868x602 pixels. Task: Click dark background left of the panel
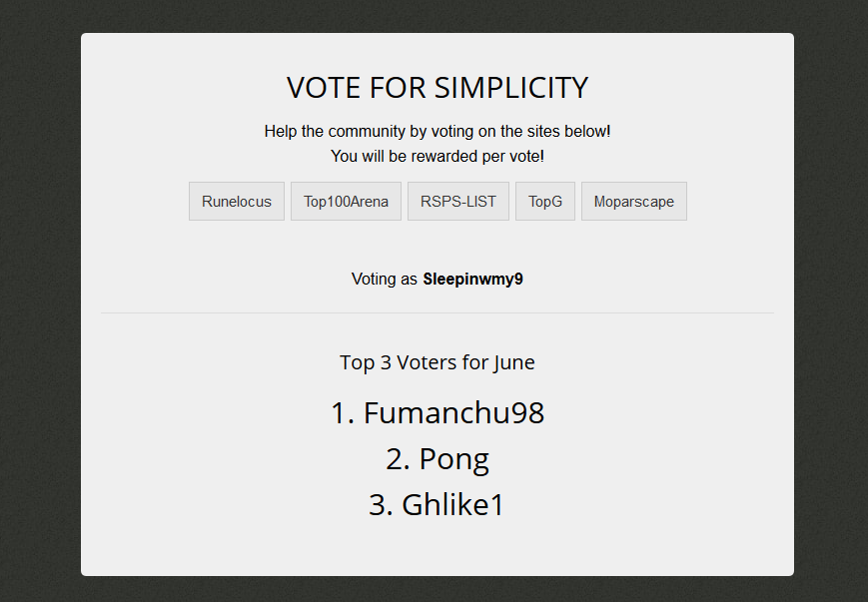[x=40, y=300]
